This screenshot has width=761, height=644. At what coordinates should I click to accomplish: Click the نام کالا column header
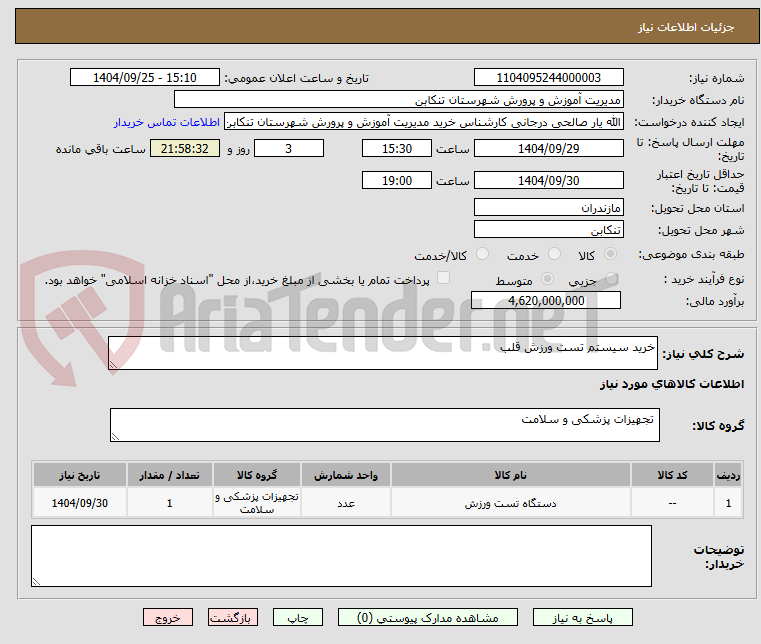pyautogui.click(x=511, y=475)
